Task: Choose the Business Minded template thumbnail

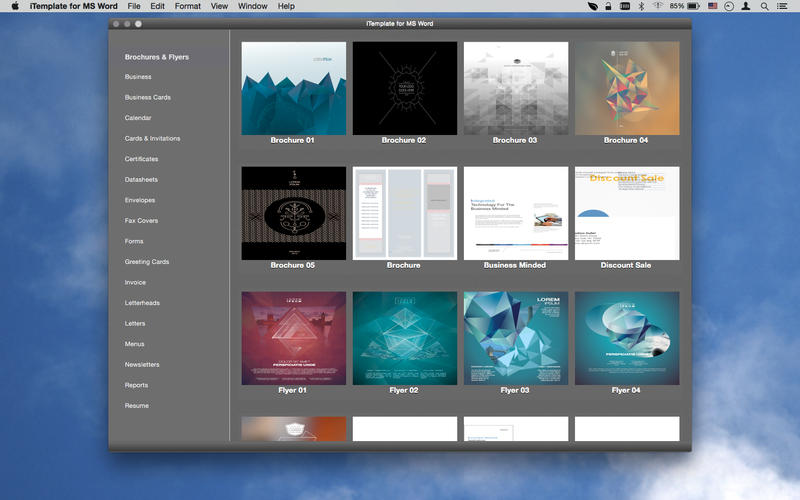Action: click(x=516, y=213)
